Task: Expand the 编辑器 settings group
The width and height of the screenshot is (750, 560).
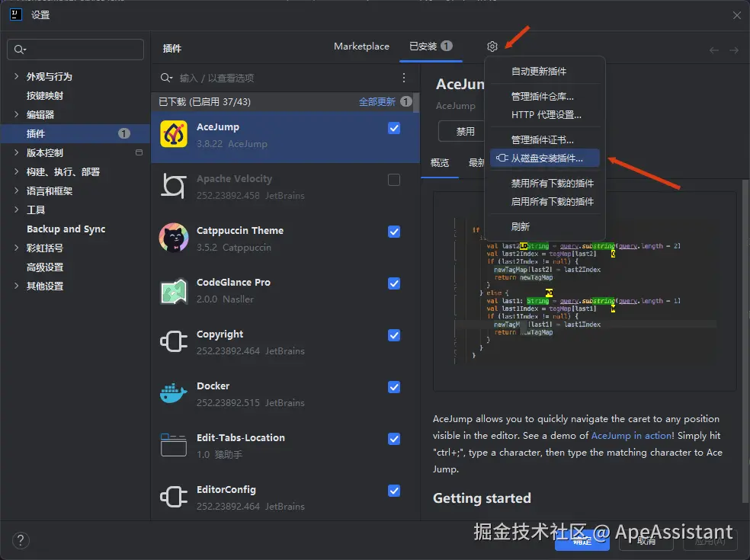Action: point(16,114)
